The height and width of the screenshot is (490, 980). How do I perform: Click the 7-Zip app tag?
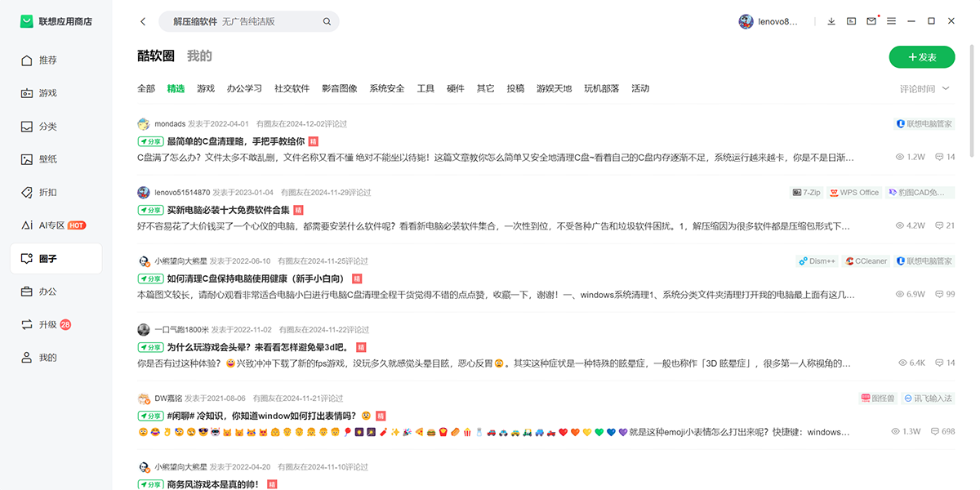coord(807,193)
